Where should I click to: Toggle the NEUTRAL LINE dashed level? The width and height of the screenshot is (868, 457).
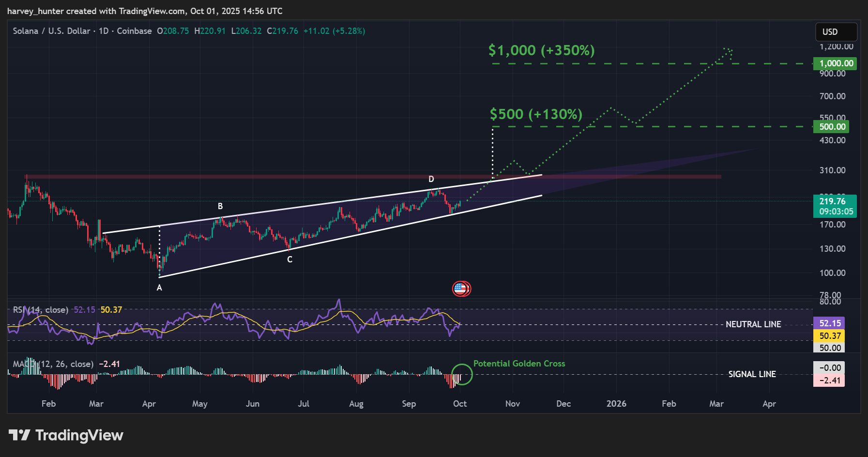(754, 324)
